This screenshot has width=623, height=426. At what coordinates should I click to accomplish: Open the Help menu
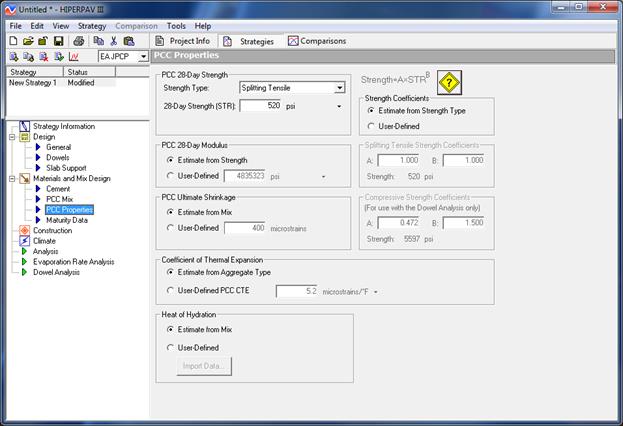tap(203, 26)
